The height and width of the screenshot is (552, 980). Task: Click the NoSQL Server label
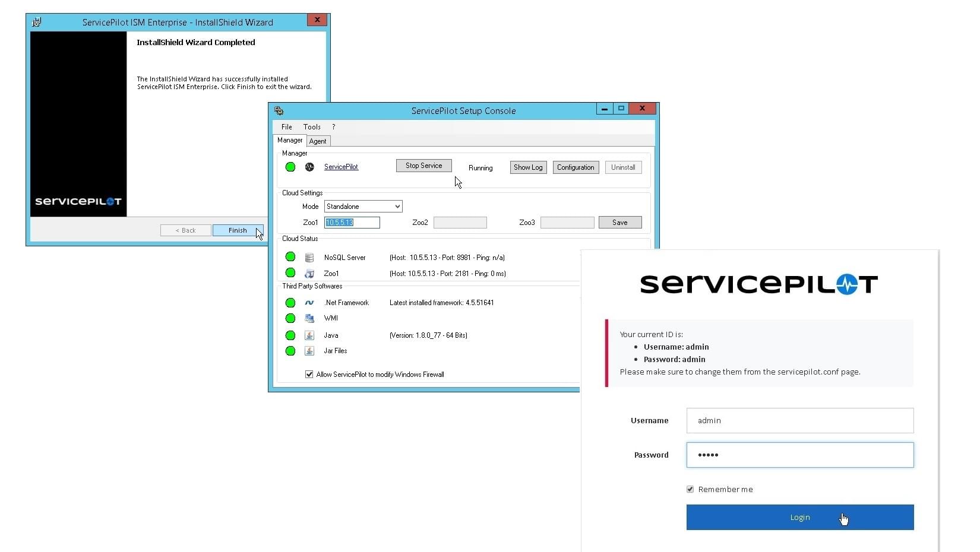point(345,258)
